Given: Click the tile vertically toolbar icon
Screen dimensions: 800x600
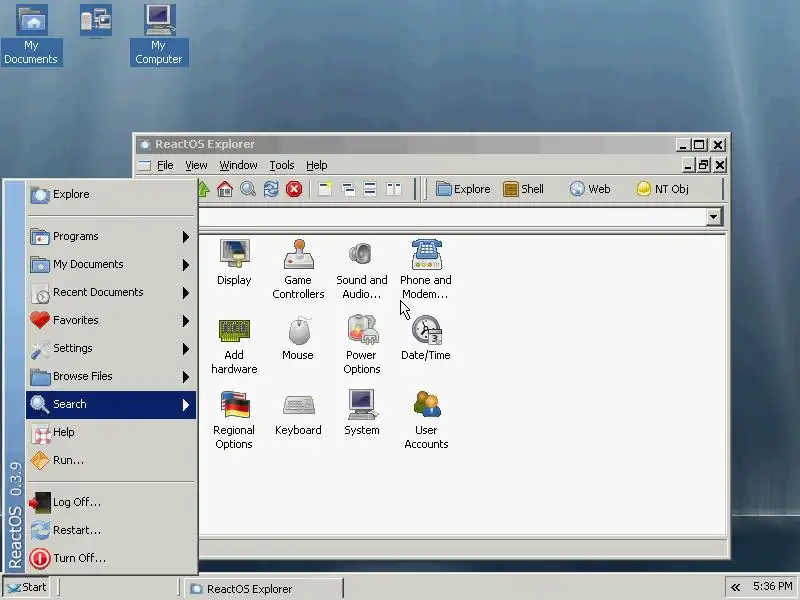Looking at the screenshot, I should point(393,189).
